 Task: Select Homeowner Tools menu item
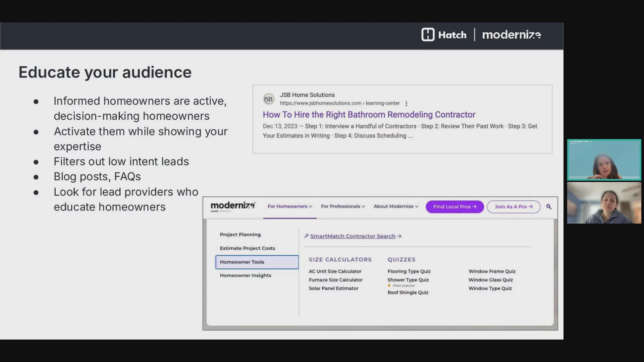pos(257,262)
